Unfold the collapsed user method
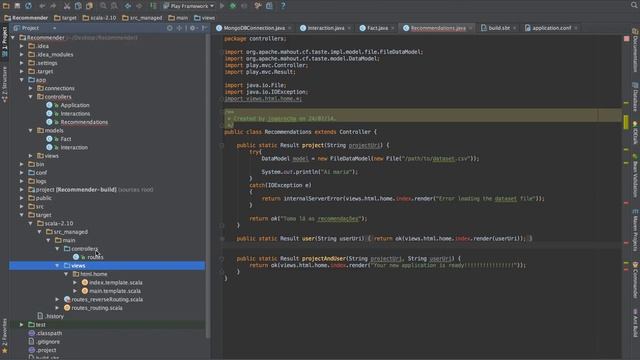Screen dimensions: 640x360 click(x=222, y=239)
